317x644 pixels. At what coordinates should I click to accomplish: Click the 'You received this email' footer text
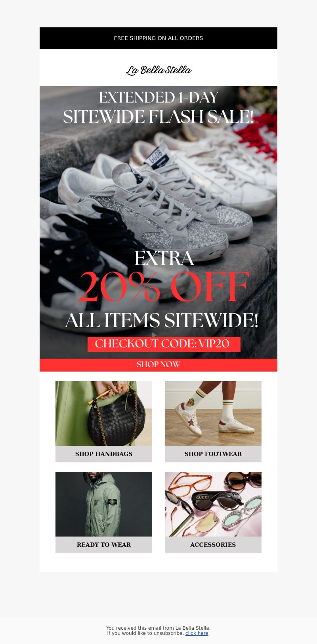pyautogui.click(x=158, y=628)
